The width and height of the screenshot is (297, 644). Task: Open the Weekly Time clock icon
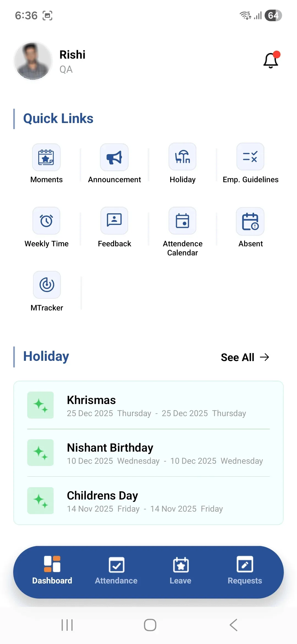[46, 221]
